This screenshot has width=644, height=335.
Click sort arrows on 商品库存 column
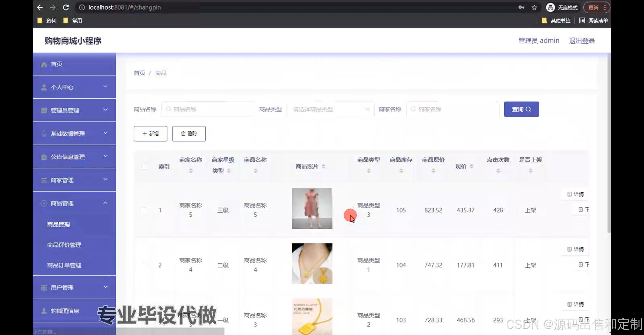tap(401, 171)
